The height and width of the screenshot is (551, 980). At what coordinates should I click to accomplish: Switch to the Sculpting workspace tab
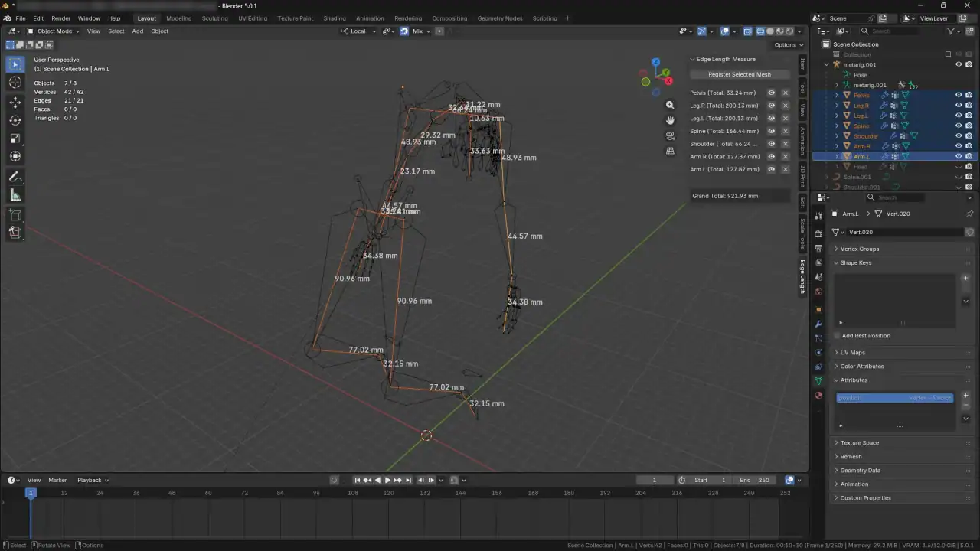tap(214, 18)
